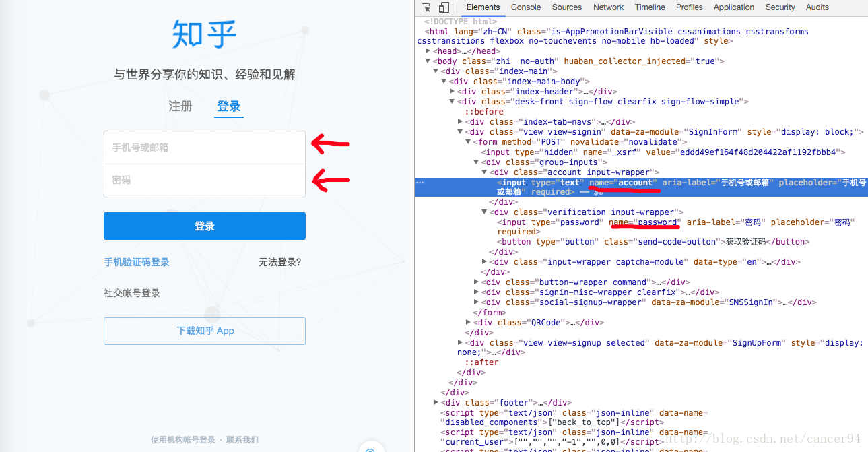Switch to the Network tab
Screen dimensions: 868x452
click(609, 7)
